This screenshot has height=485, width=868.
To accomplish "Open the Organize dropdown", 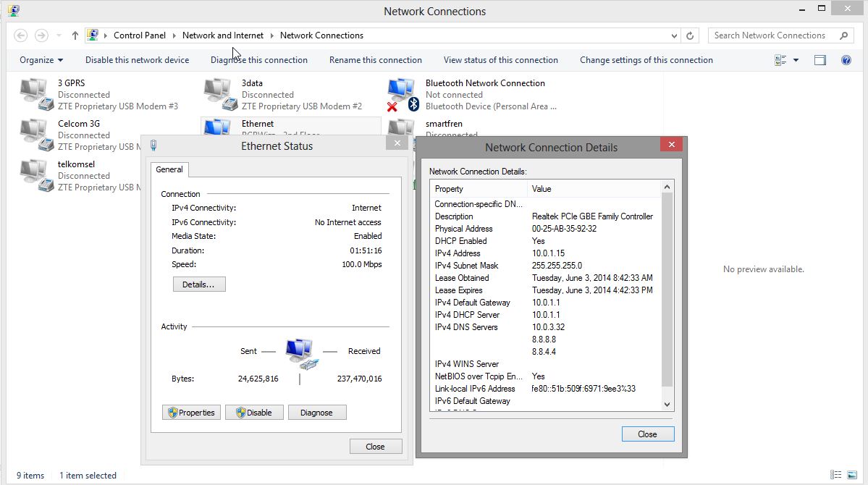I will pyautogui.click(x=40, y=60).
